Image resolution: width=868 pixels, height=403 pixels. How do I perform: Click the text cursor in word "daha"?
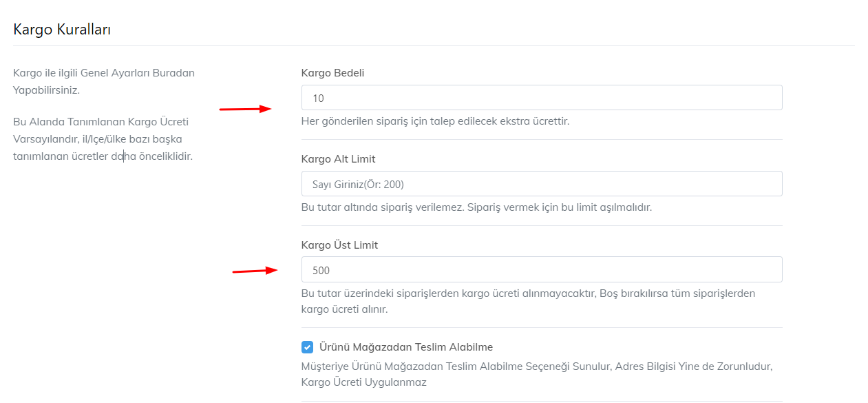coord(124,156)
